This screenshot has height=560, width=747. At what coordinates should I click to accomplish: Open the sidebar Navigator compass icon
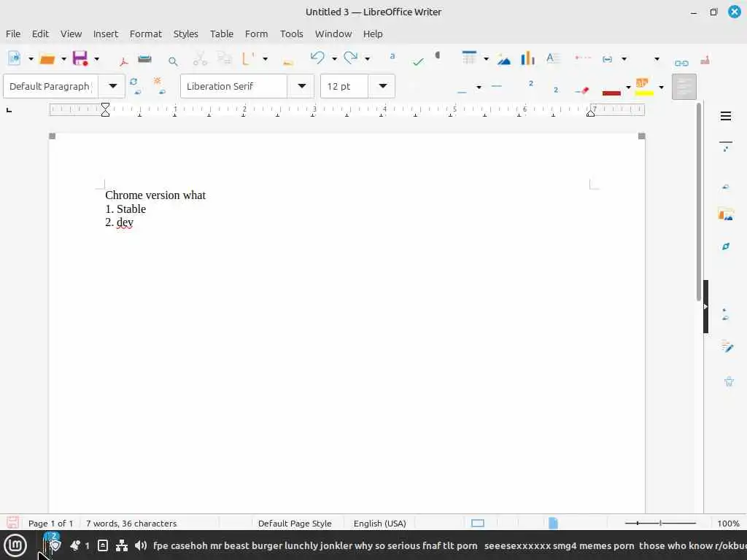pyautogui.click(x=726, y=246)
